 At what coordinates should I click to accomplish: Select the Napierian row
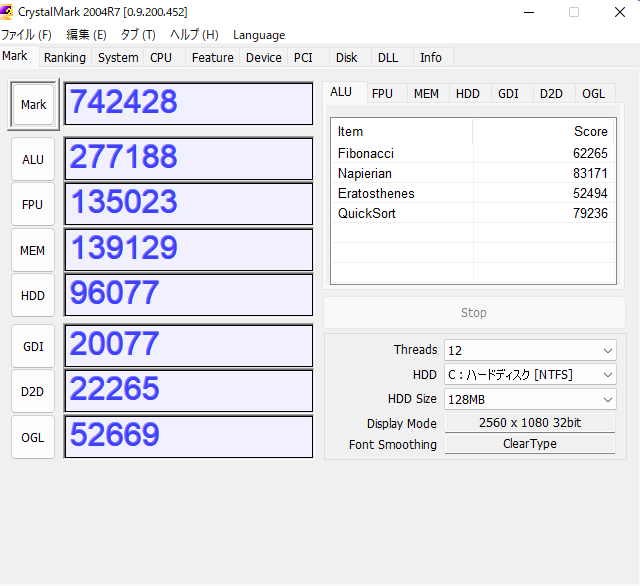click(x=473, y=173)
